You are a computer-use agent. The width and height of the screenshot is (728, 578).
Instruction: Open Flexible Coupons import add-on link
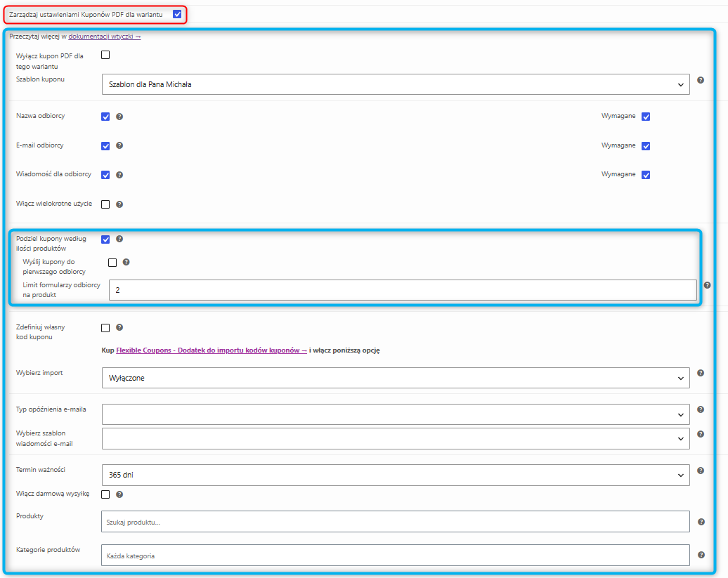pos(212,350)
